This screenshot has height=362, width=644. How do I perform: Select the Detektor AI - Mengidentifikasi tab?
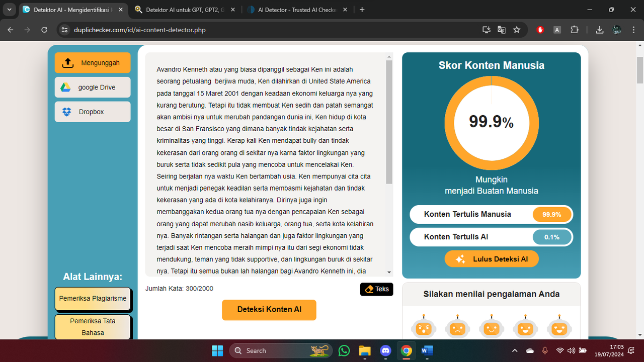73,10
